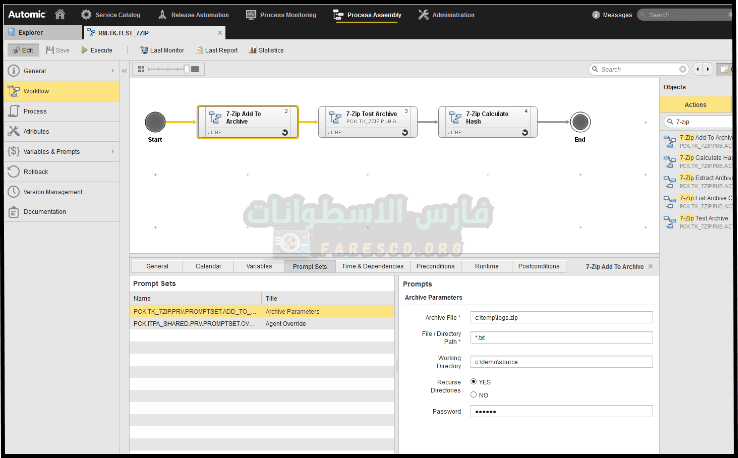The width and height of the screenshot is (738, 458).
Task: Open the Last Monitor toolbar item
Action: (x=161, y=50)
